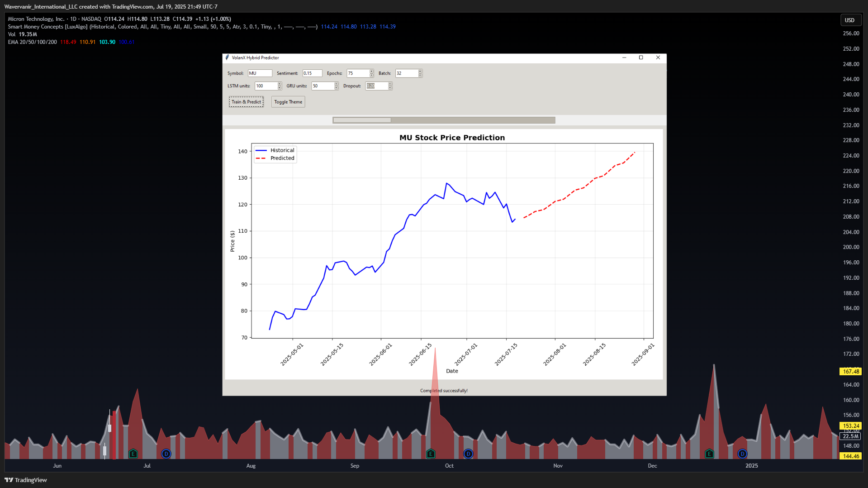Click the dividend D marker nearest the Jul label

click(x=166, y=454)
